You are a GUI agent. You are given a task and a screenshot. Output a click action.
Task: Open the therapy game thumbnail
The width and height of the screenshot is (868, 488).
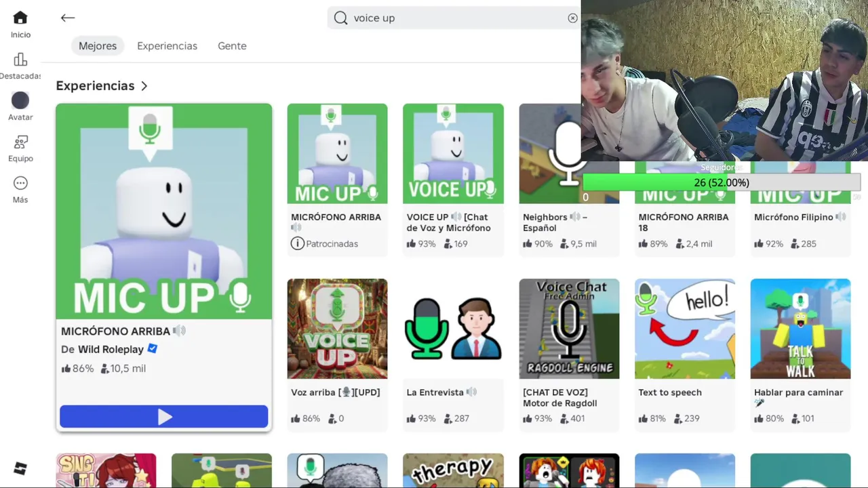(x=453, y=470)
